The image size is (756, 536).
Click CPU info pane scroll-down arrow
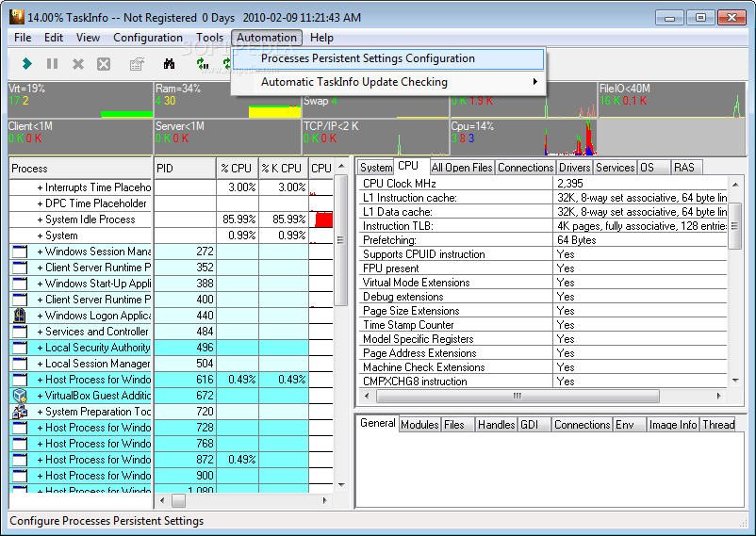point(735,381)
